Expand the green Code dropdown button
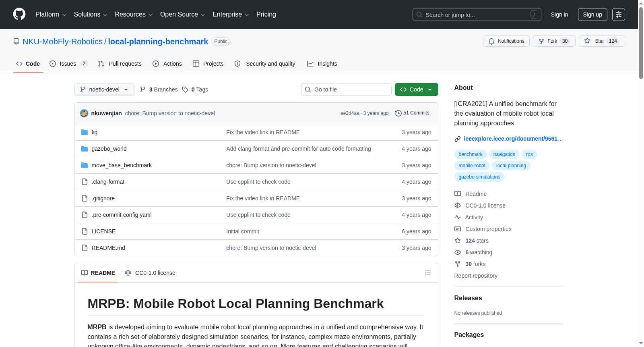 coord(417,89)
